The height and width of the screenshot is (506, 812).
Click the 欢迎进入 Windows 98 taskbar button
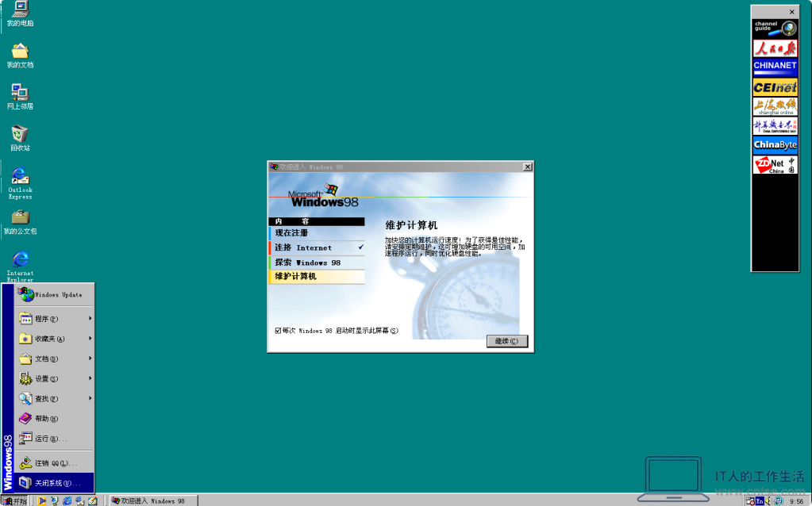153,500
